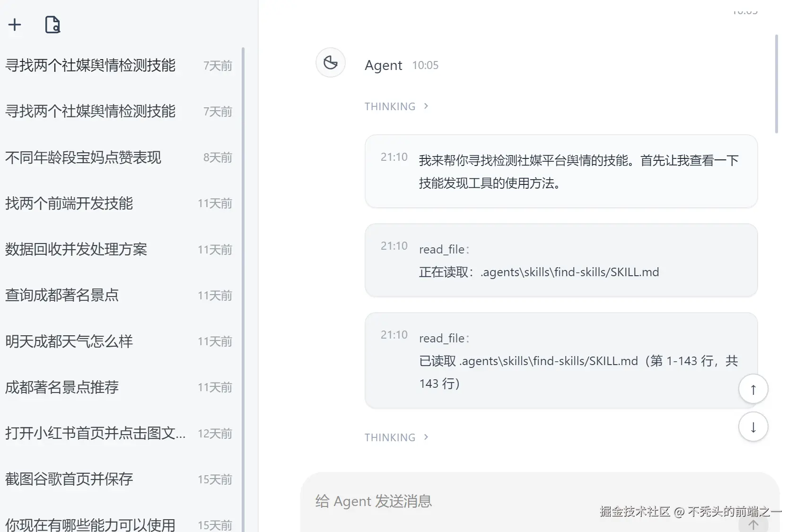Viewport: 796px width, 532px height.
Task: Open chat 明天成都天气怎么样
Action: pyautogui.click(x=119, y=341)
